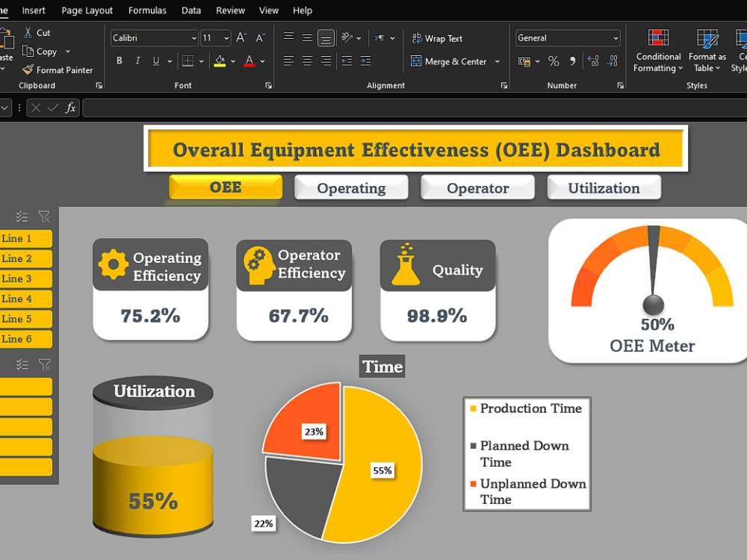Open the font size dropdown
Screen dimensions: 747x560
pos(226,37)
